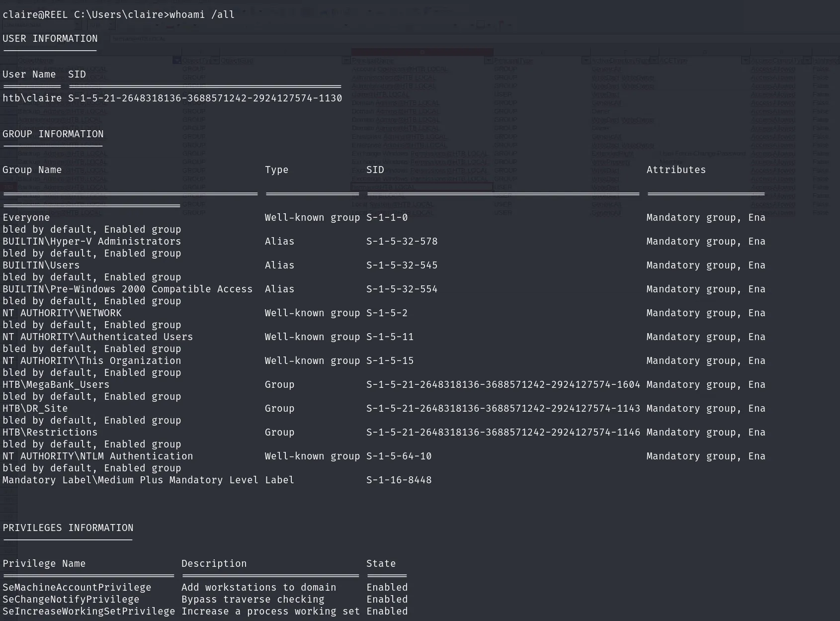Image resolution: width=840 pixels, height=621 pixels.
Task: Open the PrincipalName column filter dropdown
Action: pos(488,61)
